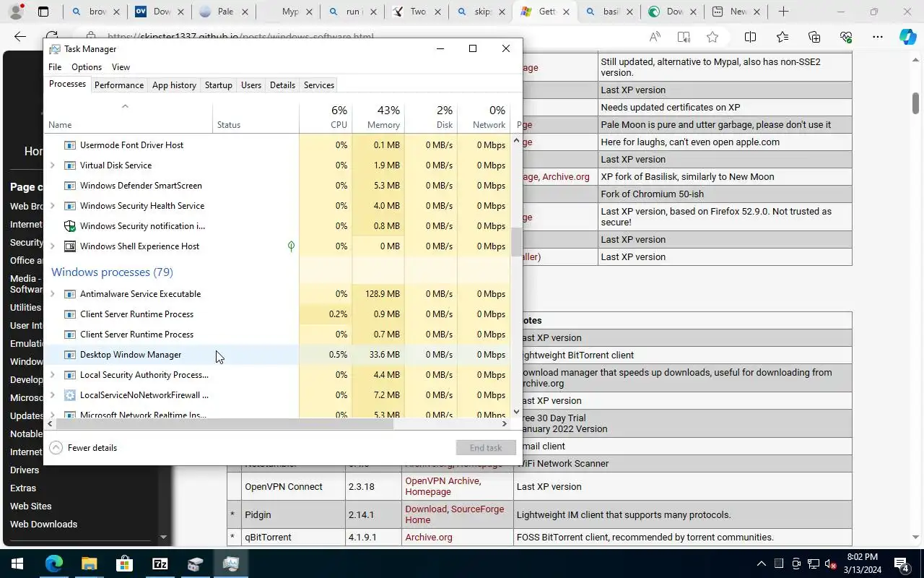This screenshot has height=578, width=924.
Task: Switch to the Pale Moon browser tab
Action: 225,12
